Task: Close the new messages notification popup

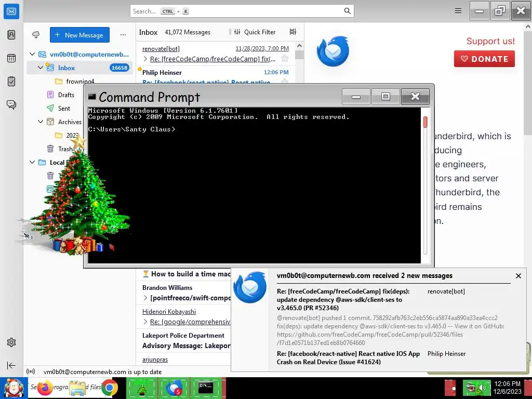Action: tap(518, 276)
